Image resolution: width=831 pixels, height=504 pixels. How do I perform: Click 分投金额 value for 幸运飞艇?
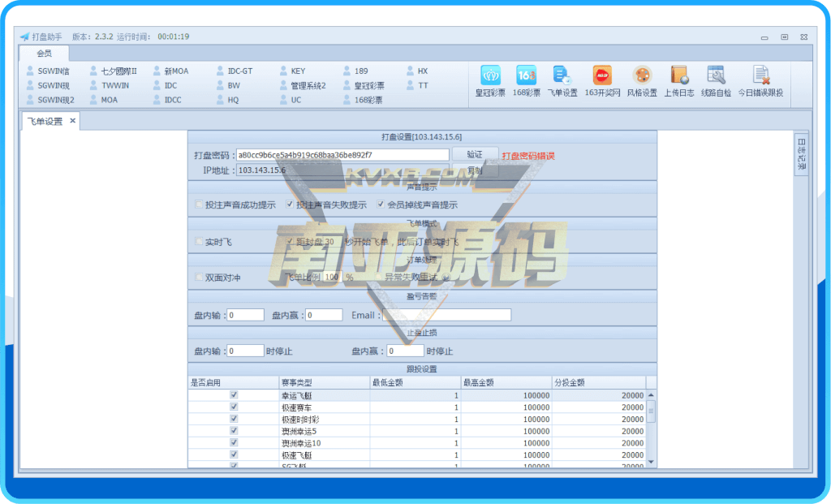pyautogui.click(x=599, y=395)
